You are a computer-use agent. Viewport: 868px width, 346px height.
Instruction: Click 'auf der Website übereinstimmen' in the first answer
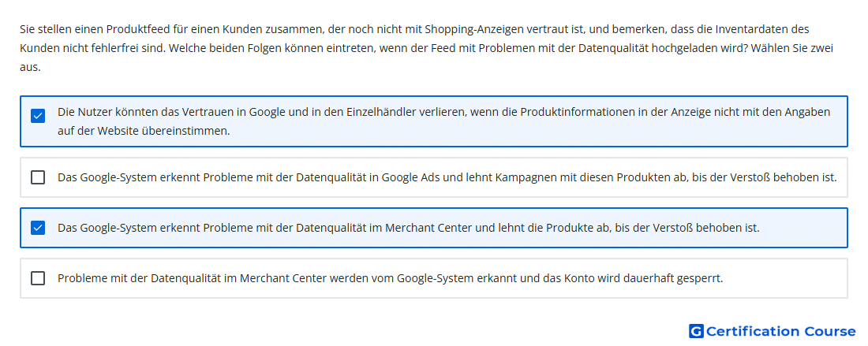144,132
